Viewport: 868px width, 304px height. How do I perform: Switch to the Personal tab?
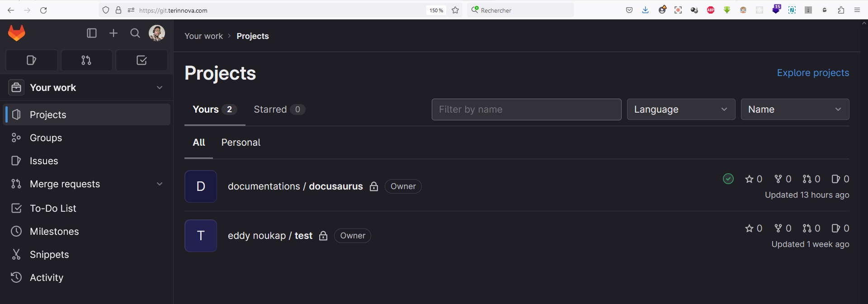click(x=241, y=142)
